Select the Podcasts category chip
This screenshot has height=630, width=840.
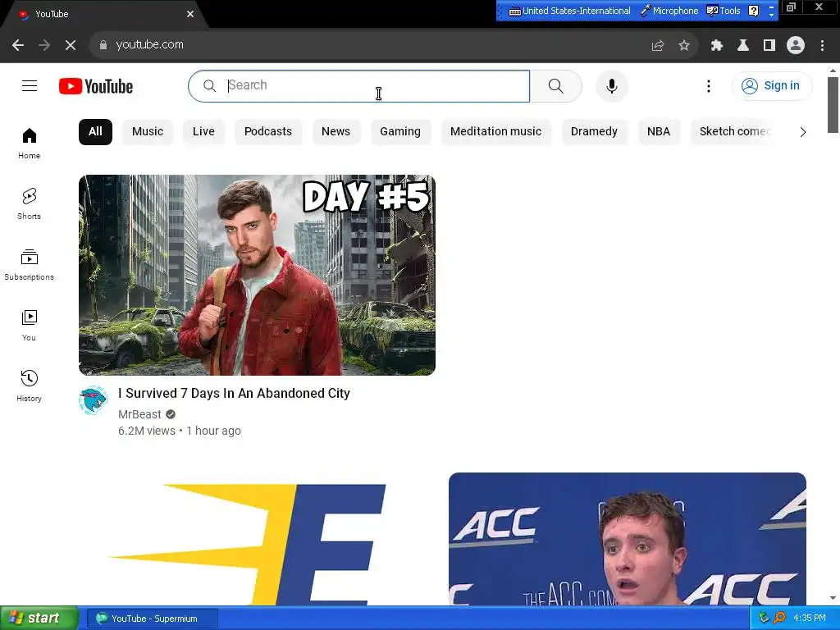268,132
